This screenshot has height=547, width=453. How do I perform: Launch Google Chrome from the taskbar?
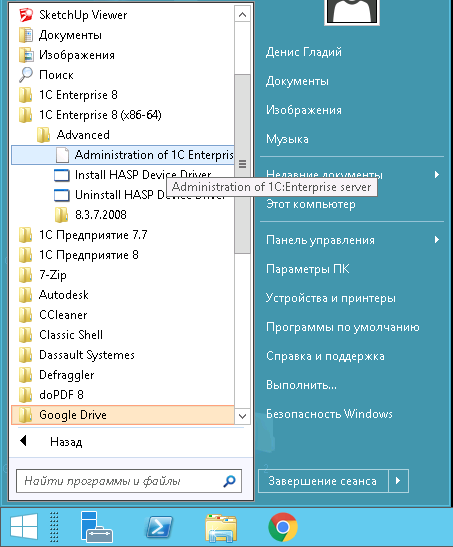coord(283,527)
